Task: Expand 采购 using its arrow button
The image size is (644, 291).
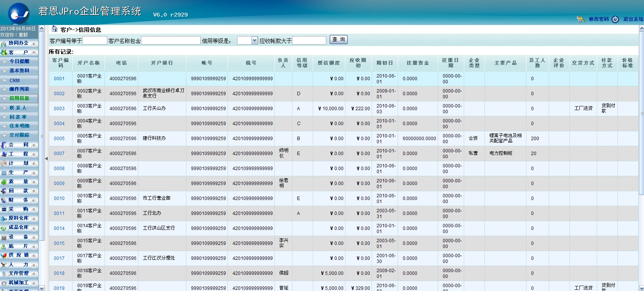Action: 34,209
